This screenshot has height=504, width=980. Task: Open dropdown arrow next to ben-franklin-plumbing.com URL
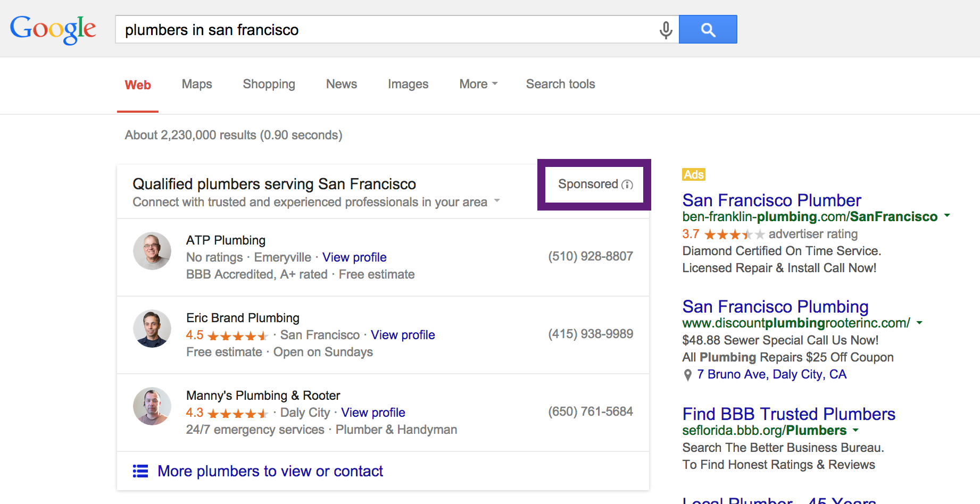point(947,216)
